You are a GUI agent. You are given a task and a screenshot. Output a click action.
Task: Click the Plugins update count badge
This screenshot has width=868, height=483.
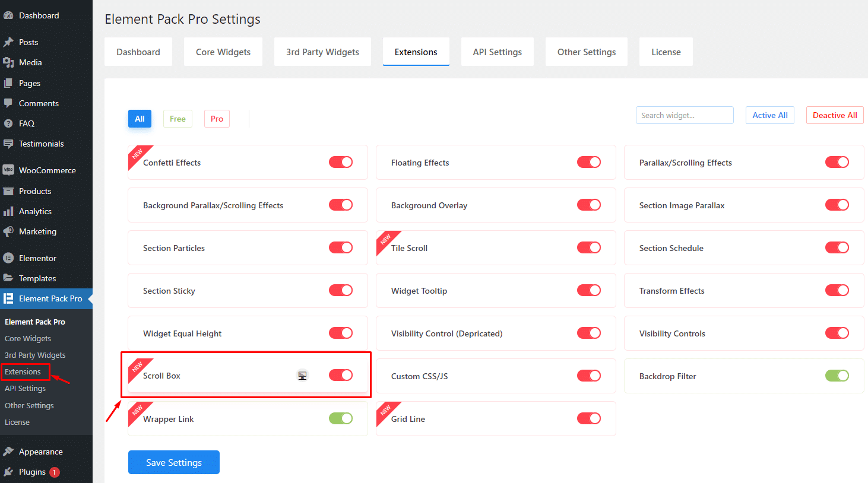point(55,472)
